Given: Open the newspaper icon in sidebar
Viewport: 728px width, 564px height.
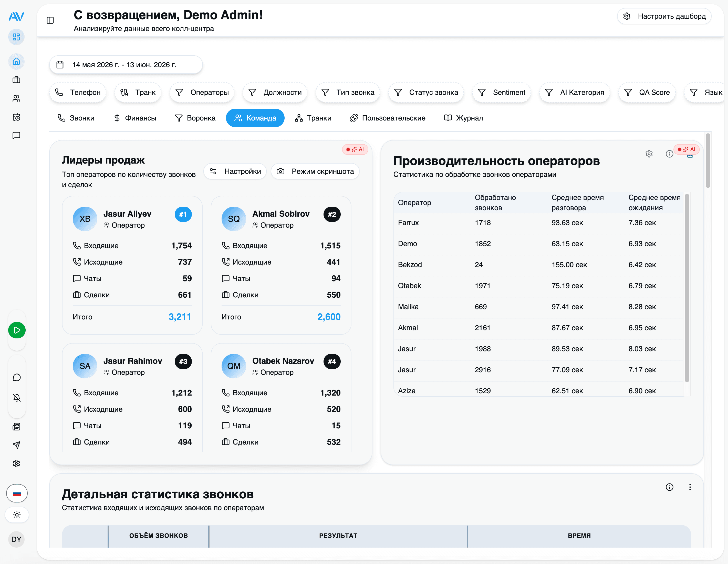Looking at the screenshot, I should 16,427.
